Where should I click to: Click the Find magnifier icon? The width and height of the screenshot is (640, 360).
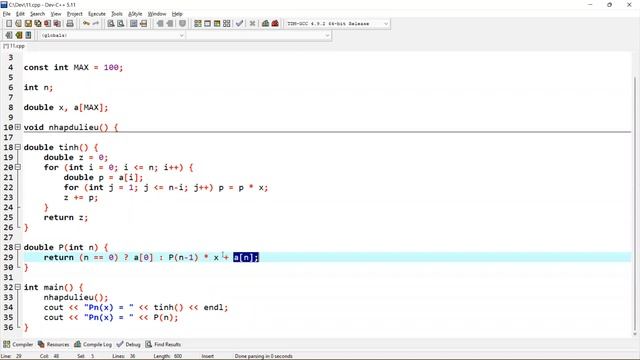click(x=111, y=24)
